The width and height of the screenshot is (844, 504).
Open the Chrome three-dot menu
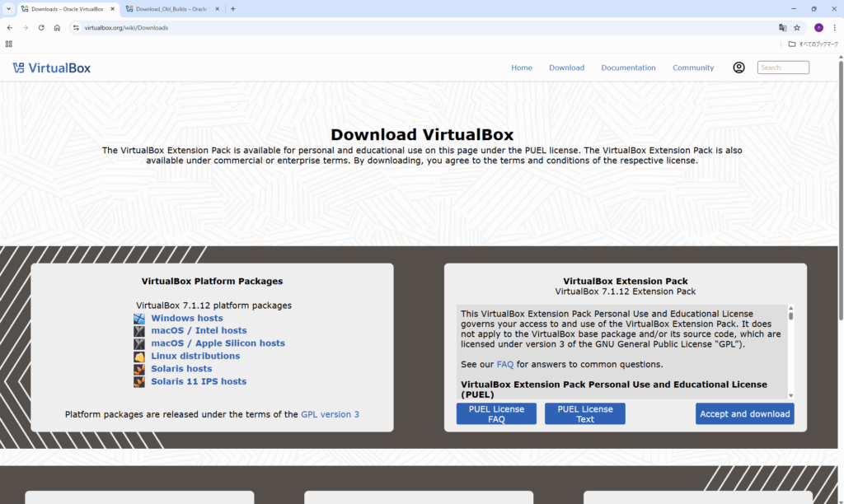tap(834, 27)
